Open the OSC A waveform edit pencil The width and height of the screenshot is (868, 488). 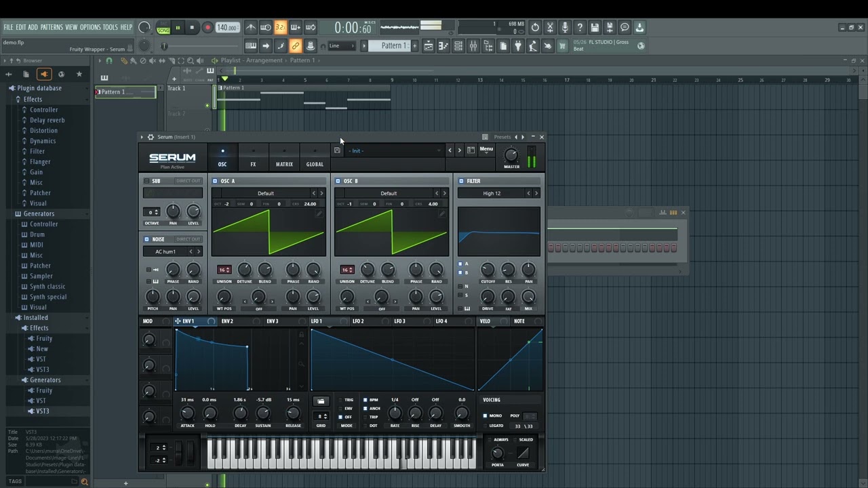pyautogui.click(x=319, y=213)
